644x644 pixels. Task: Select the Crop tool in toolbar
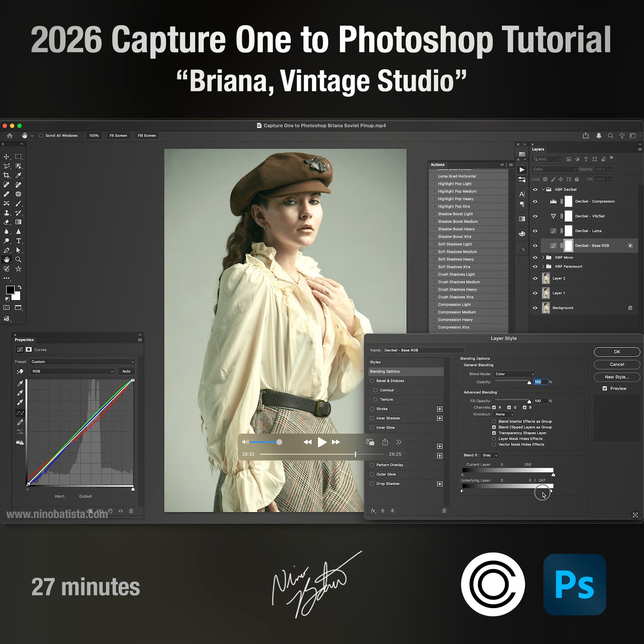coord(6,175)
